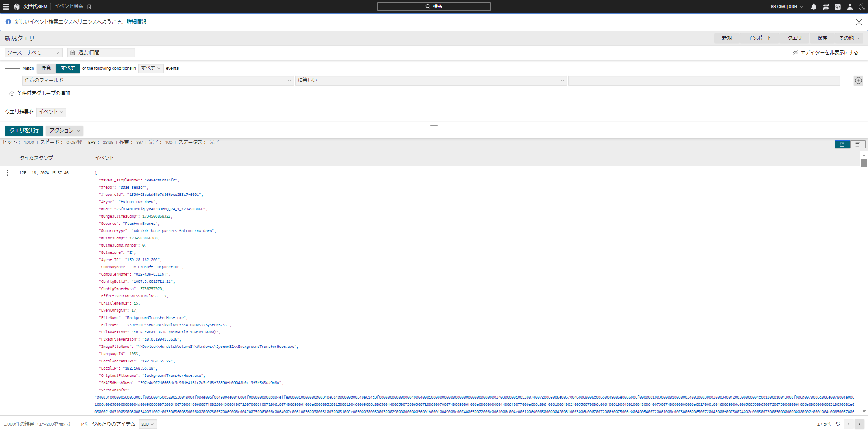Image resolution: width=868 pixels, height=433 pixels.
Task: Switch to the compact text view toggle
Action: pos(858,144)
